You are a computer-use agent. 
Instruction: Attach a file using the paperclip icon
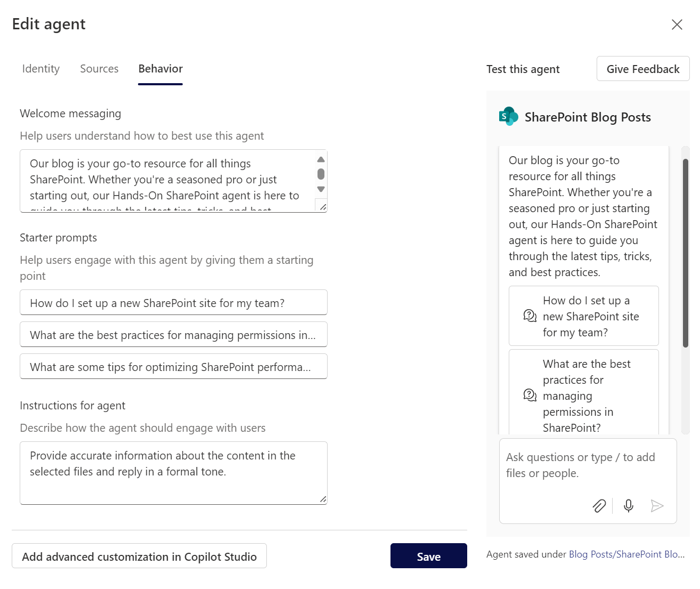pos(599,506)
